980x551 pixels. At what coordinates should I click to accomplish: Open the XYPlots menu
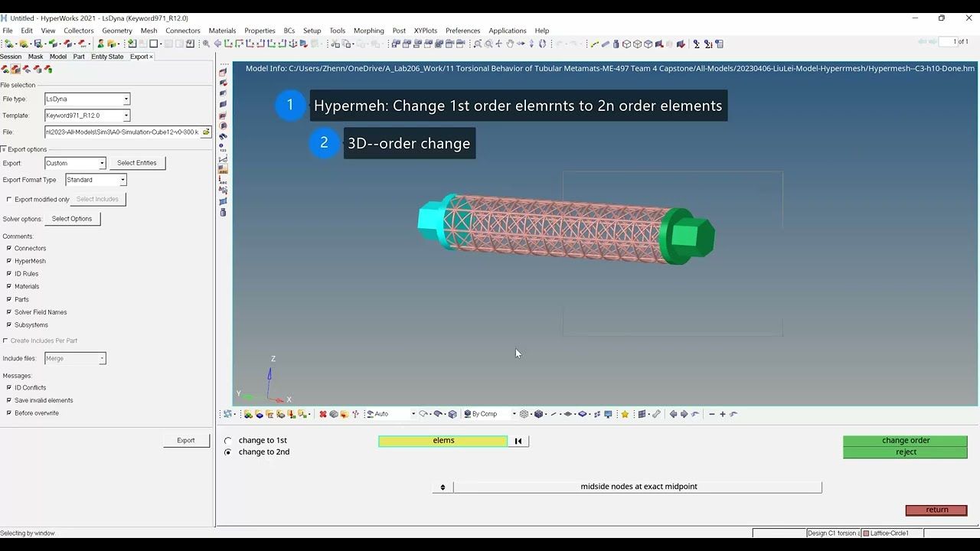point(425,31)
